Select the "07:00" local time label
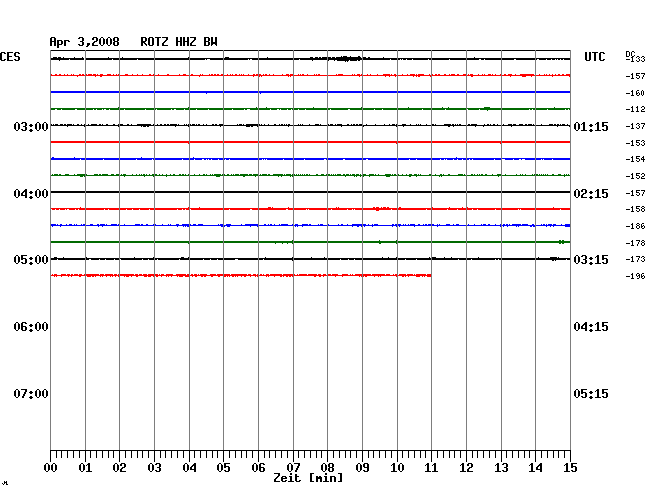The image size is (650, 494). [31, 393]
